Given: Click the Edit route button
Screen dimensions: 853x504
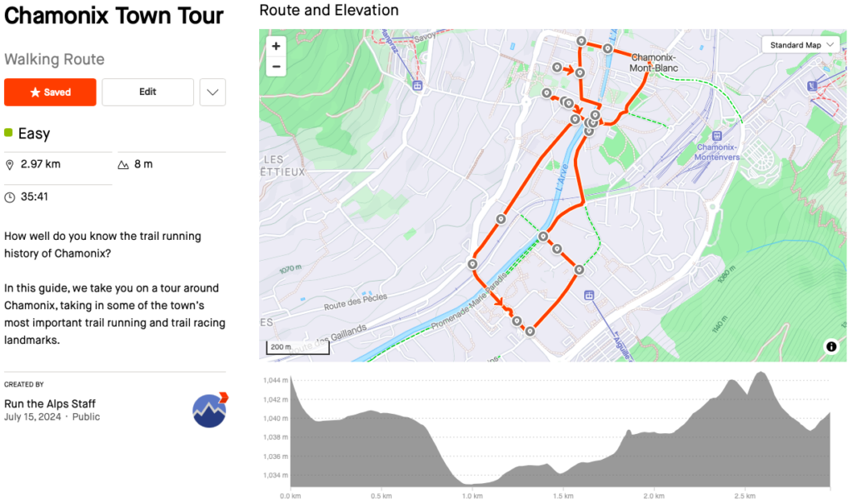Looking at the screenshot, I should click(147, 92).
